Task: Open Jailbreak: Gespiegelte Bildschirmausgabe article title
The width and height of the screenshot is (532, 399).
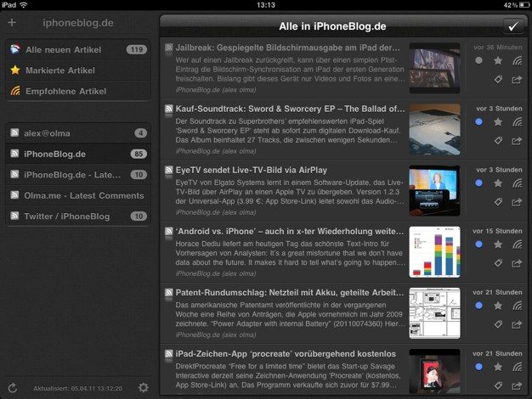Action: coord(288,48)
